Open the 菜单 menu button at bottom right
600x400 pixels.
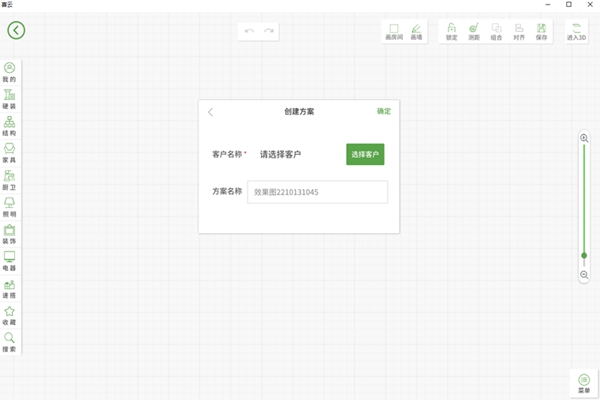point(584,384)
